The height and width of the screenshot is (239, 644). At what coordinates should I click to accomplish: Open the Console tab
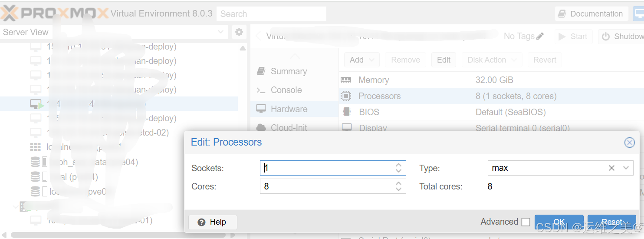click(294, 90)
